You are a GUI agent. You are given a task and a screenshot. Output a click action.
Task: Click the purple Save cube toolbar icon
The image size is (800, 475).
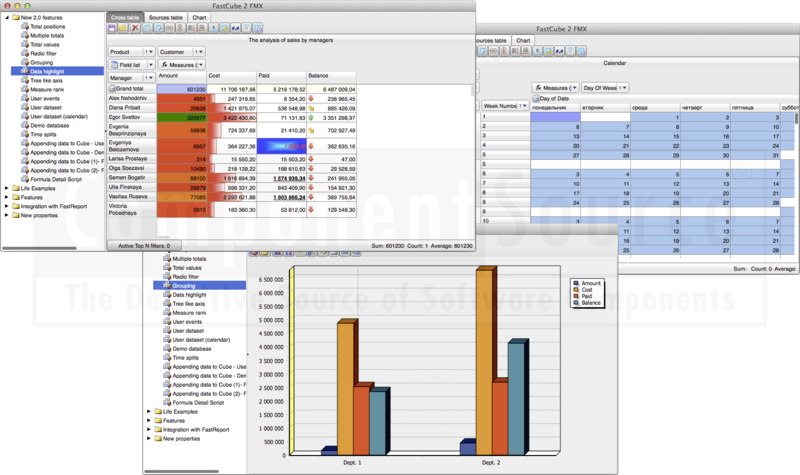click(112, 28)
